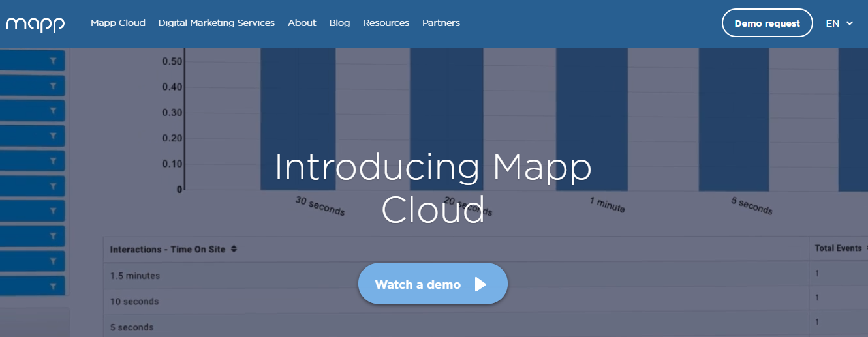Click the 0.10 axis value
This screenshot has height=337, width=868.
[172, 164]
